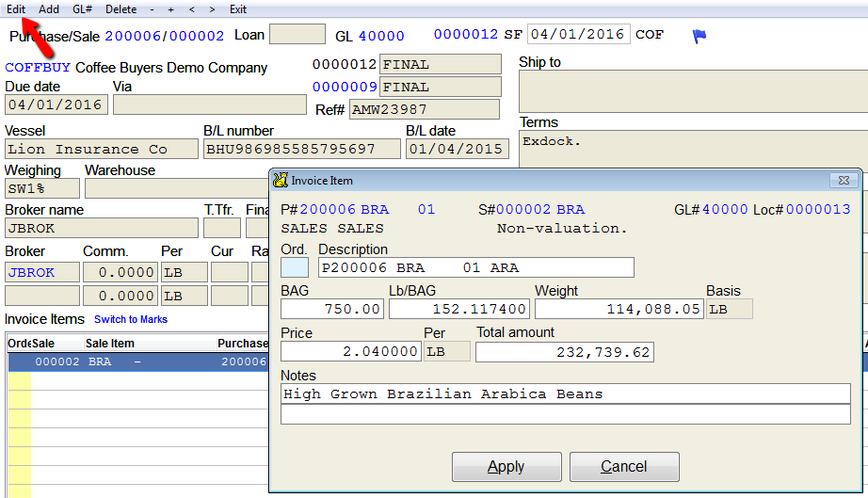The height and width of the screenshot is (498, 868).
Task: Click the Weight field 114,088.05
Action: click(x=620, y=309)
